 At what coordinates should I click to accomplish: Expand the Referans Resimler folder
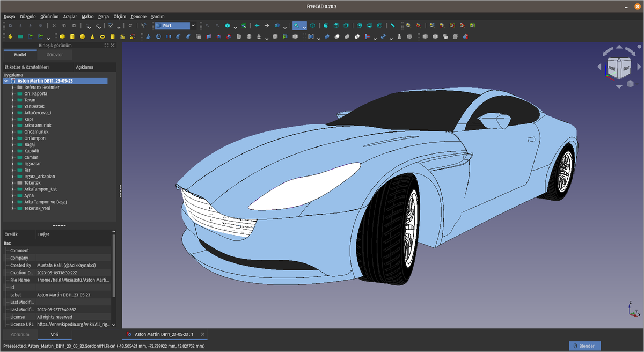[12, 87]
